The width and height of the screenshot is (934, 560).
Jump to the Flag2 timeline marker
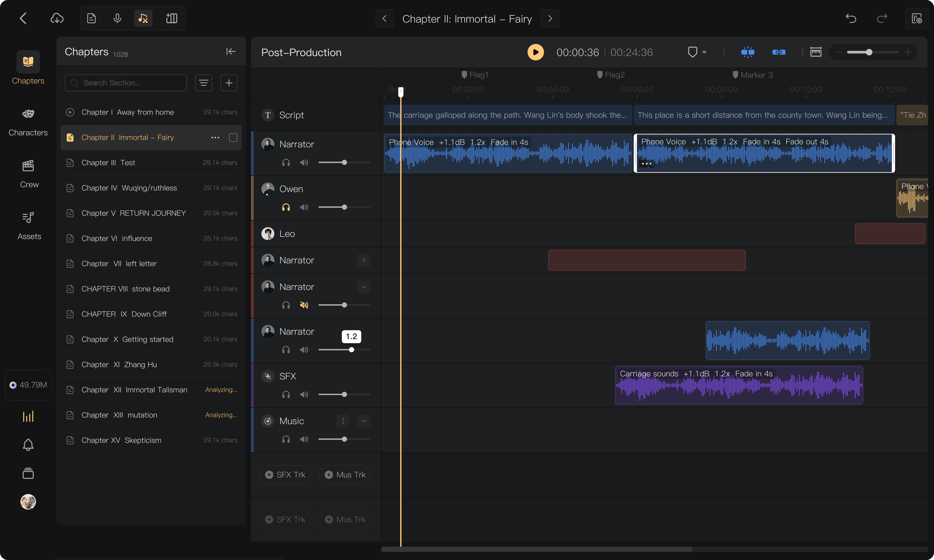coord(611,75)
